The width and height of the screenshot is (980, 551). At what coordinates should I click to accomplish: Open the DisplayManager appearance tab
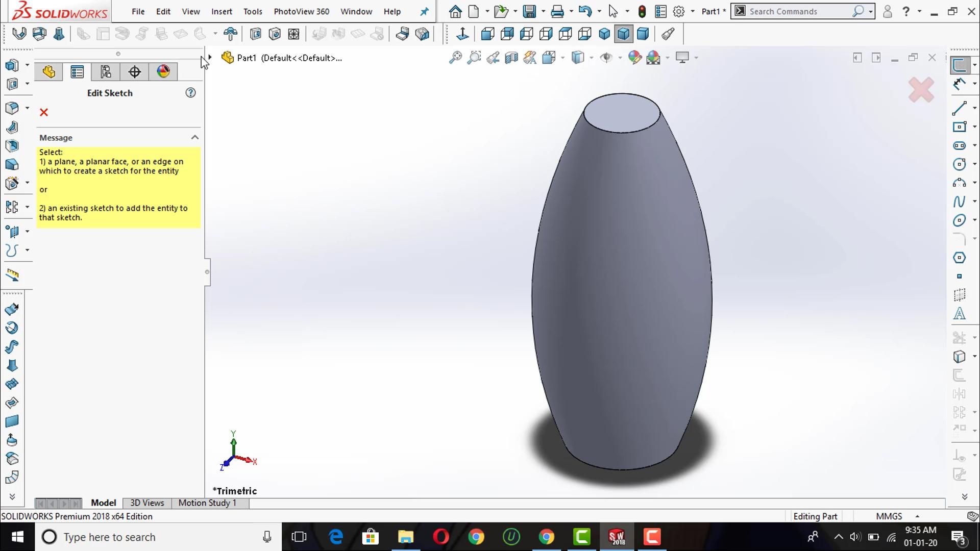pyautogui.click(x=163, y=72)
